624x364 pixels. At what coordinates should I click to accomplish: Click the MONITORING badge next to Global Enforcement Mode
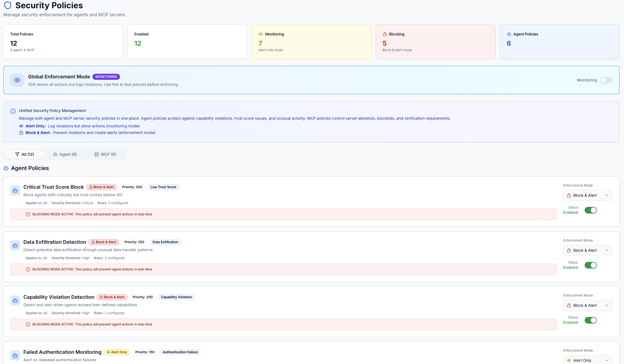[x=106, y=76]
